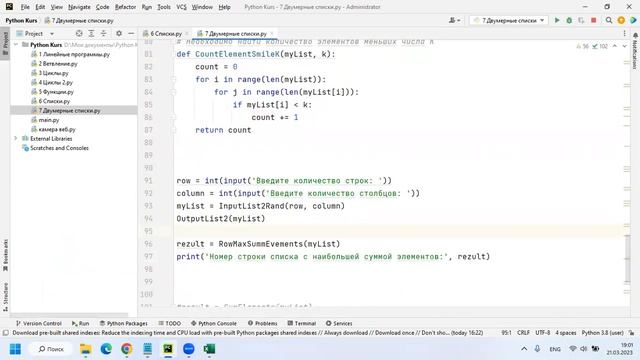Screen dimensions: 640x360
Task: Open the Run tool window button
Action: (80, 323)
